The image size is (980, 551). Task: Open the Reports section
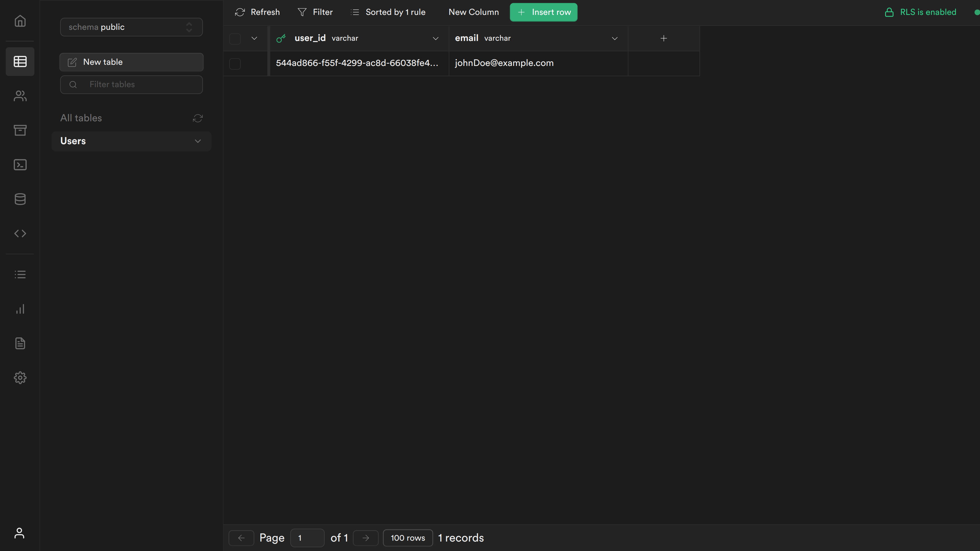20,309
